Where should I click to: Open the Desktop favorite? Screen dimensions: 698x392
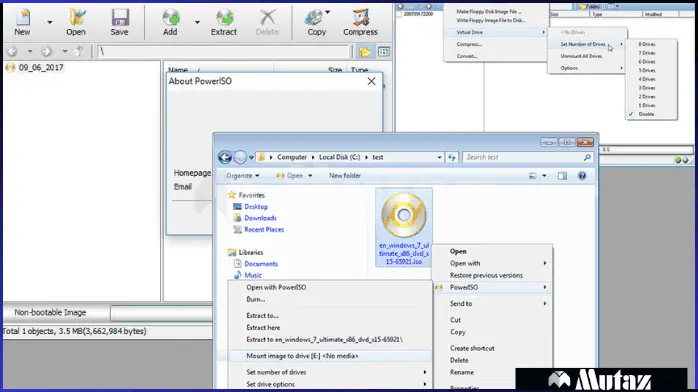coord(256,206)
